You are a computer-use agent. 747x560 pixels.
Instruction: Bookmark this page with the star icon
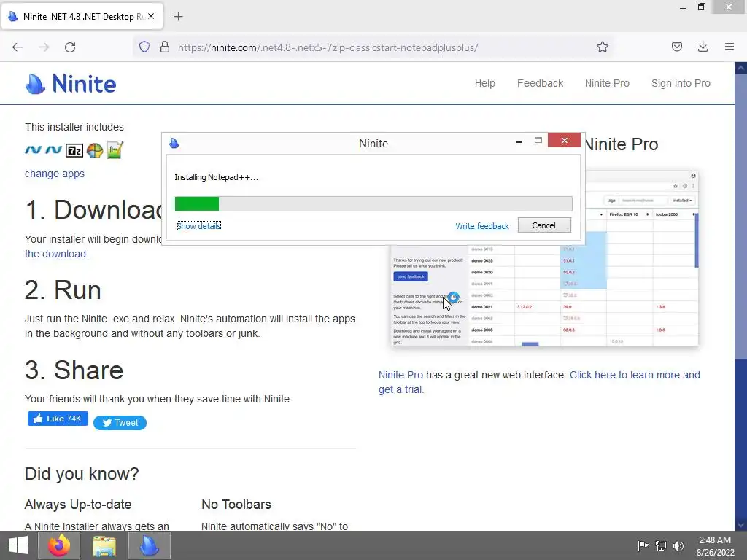pos(602,47)
